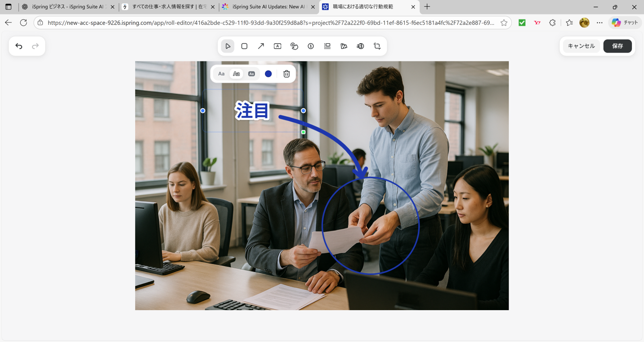Image resolution: width=644 pixels, height=342 pixels.
Task: Toggle the outlined text style option
Action: point(236,74)
